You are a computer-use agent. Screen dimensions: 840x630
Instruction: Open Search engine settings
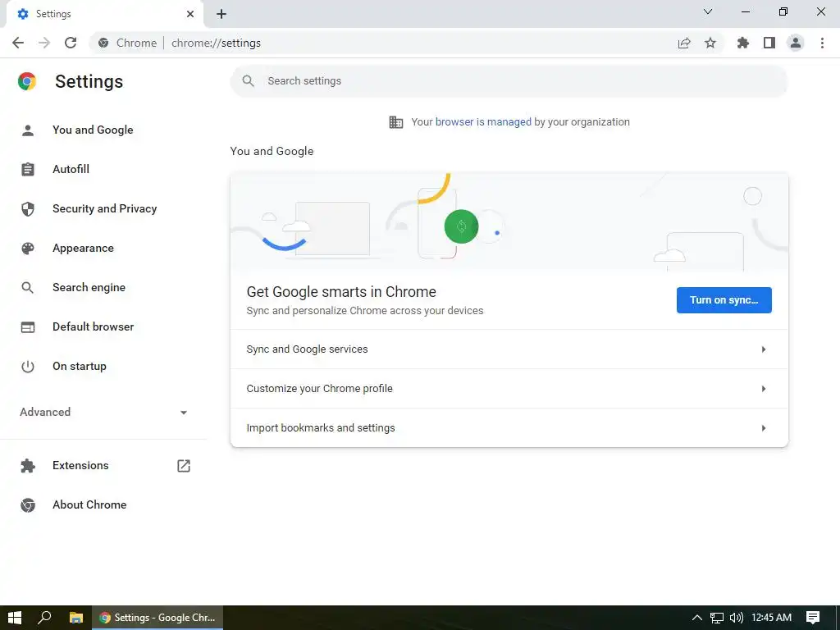[x=89, y=288]
